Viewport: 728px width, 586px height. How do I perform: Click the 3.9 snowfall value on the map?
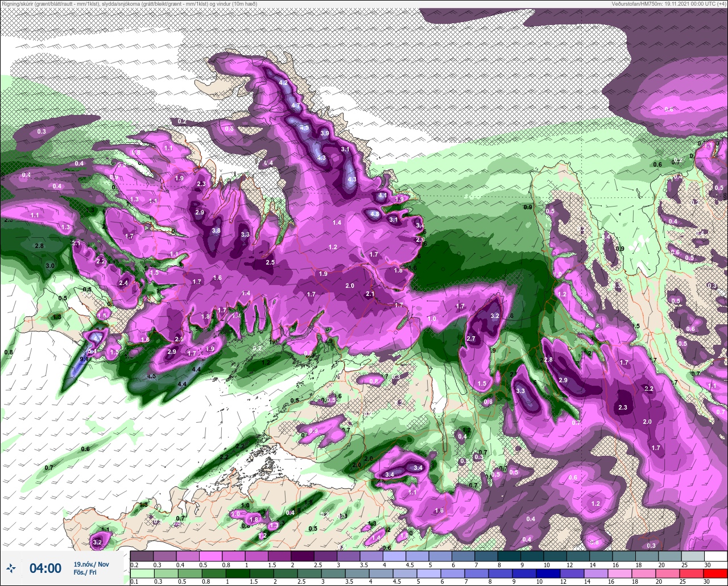coord(325,133)
